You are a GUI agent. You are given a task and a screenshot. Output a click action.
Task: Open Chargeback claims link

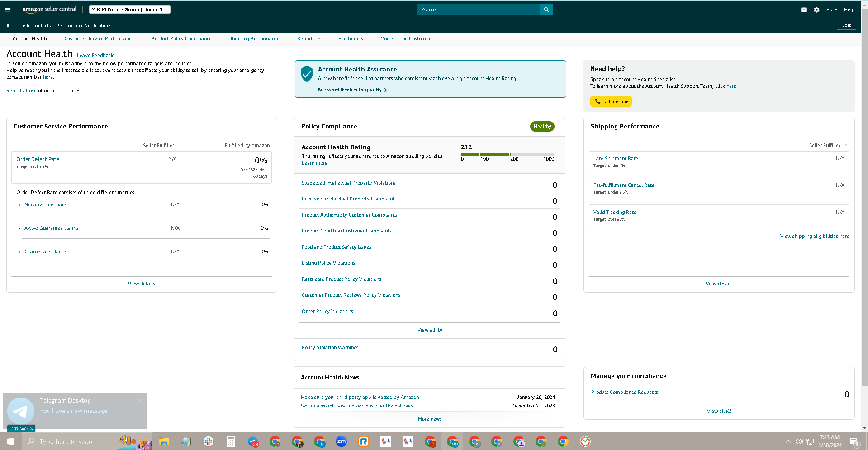[x=46, y=252]
